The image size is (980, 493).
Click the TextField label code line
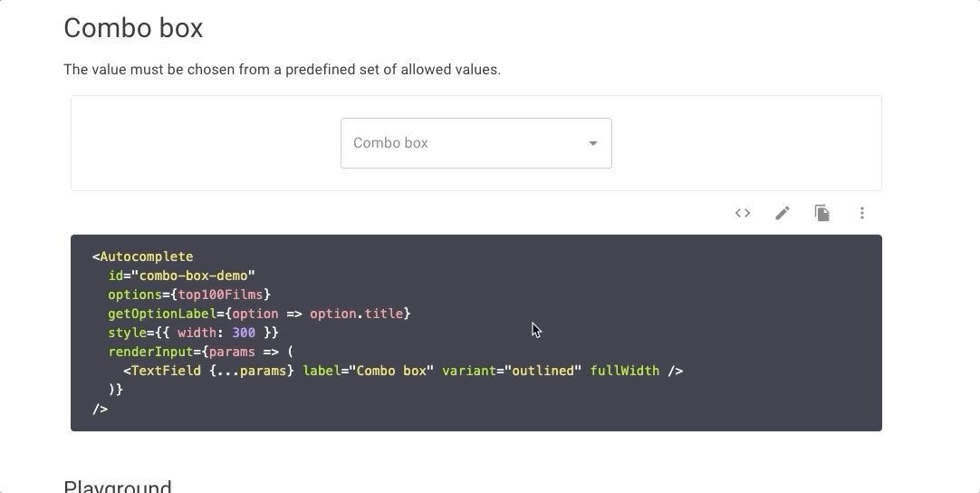[403, 371]
